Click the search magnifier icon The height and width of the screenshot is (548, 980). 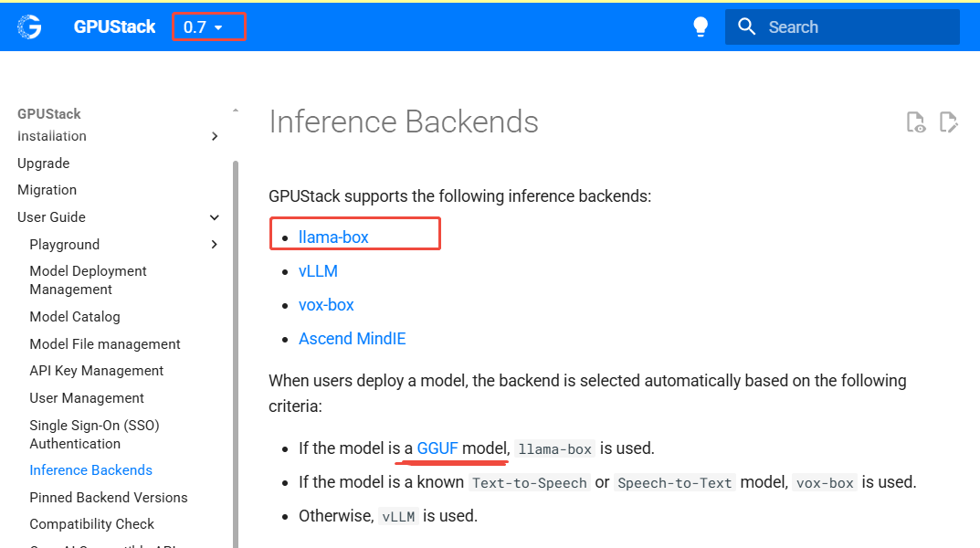tap(747, 27)
